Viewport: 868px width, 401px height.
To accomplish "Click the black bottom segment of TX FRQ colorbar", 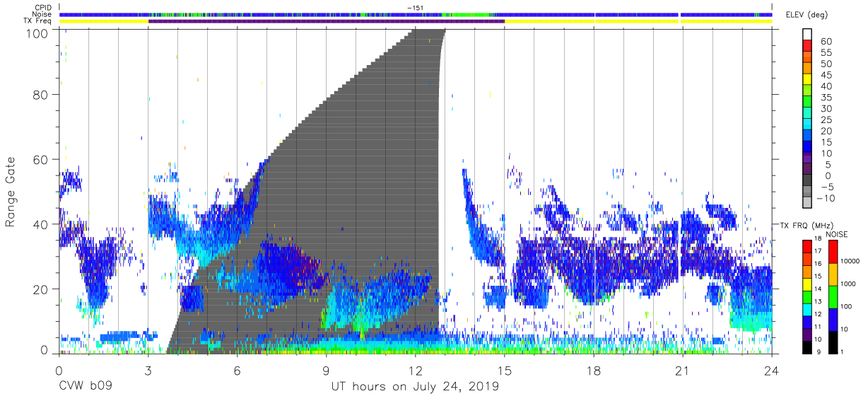I will [807, 347].
